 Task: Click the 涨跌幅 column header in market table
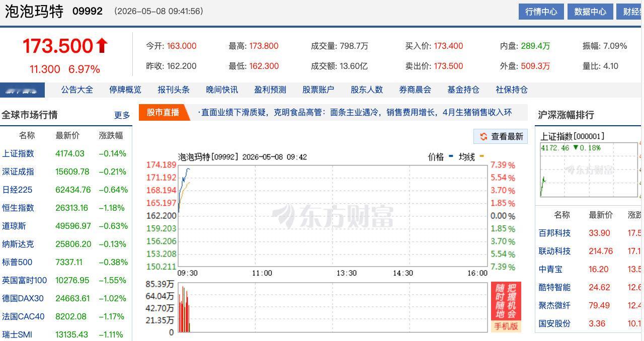(111, 135)
